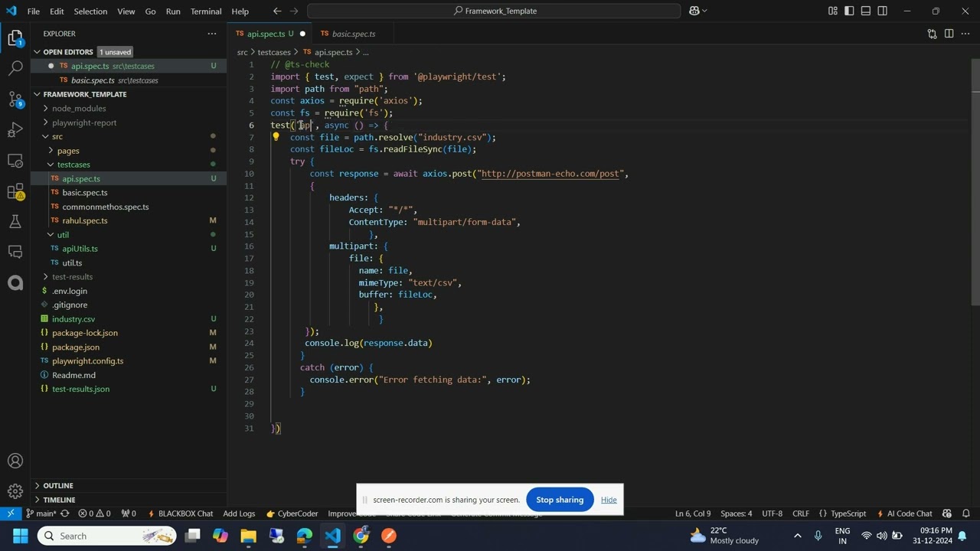Click the Framework_Template command center search
The image size is (980, 551).
[x=494, y=11]
